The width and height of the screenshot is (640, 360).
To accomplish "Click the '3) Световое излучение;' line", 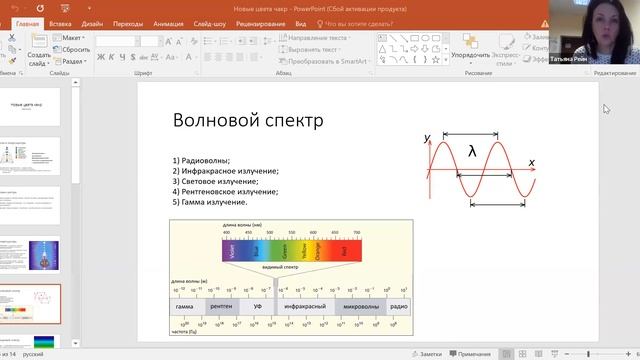I will 216,181.
